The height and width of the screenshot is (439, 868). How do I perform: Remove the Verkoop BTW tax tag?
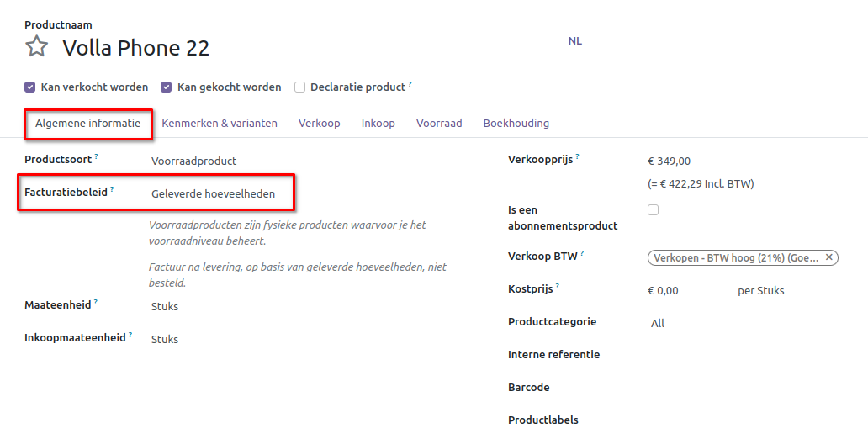tap(828, 258)
